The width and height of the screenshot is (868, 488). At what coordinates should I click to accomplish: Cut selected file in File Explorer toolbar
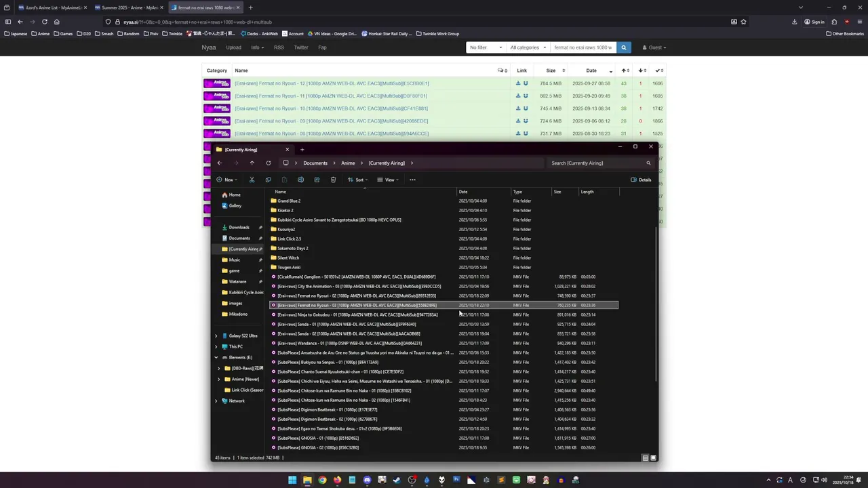click(x=252, y=180)
